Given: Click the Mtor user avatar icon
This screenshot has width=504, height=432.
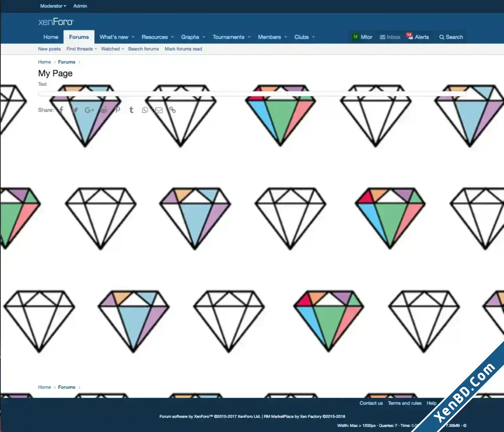Looking at the screenshot, I should pyautogui.click(x=356, y=37).
